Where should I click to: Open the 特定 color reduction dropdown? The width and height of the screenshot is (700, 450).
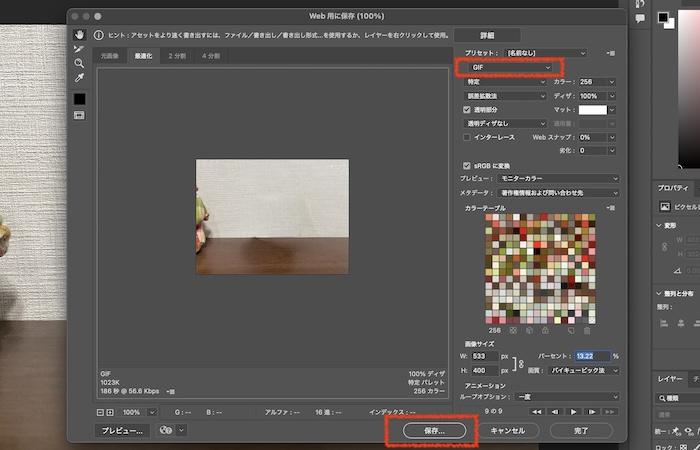[505, 82]
